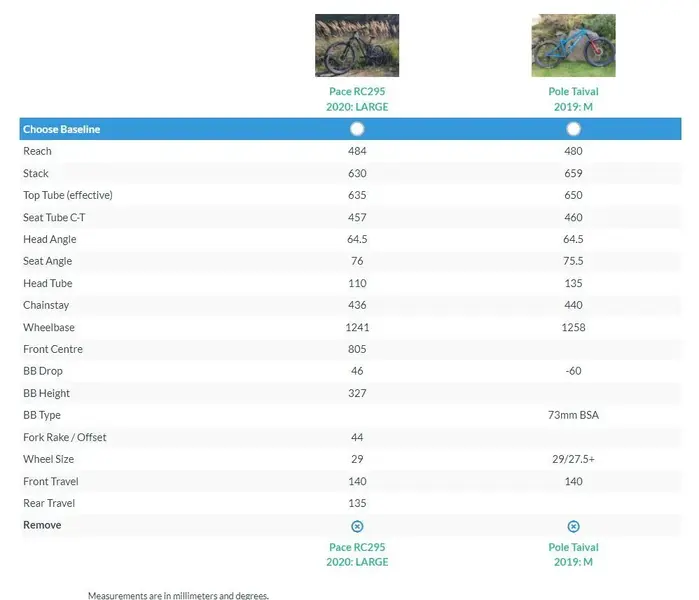Click the Chainstay row label
The width and height of the screenshot is (699, 600).
(x=46, y=305)
